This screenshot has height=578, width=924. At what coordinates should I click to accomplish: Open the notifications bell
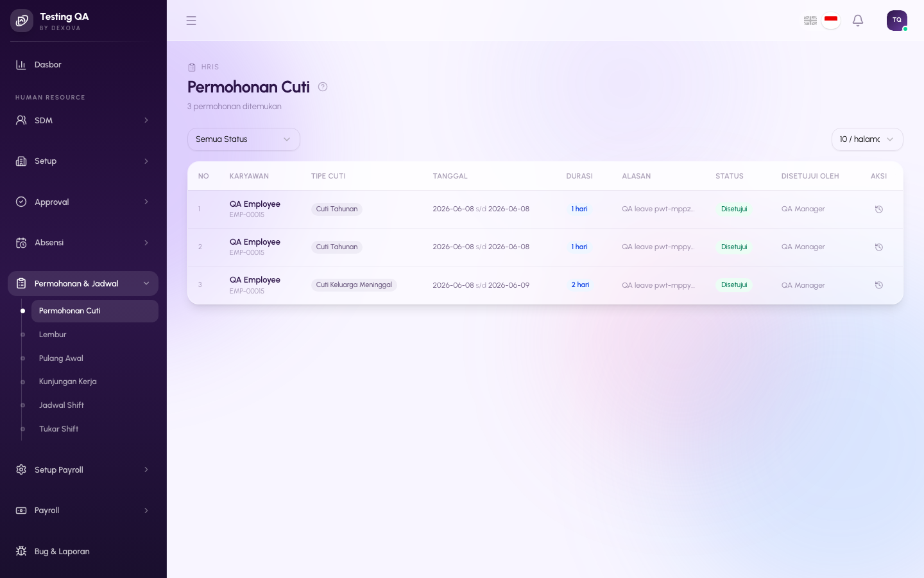coord(858,21)
